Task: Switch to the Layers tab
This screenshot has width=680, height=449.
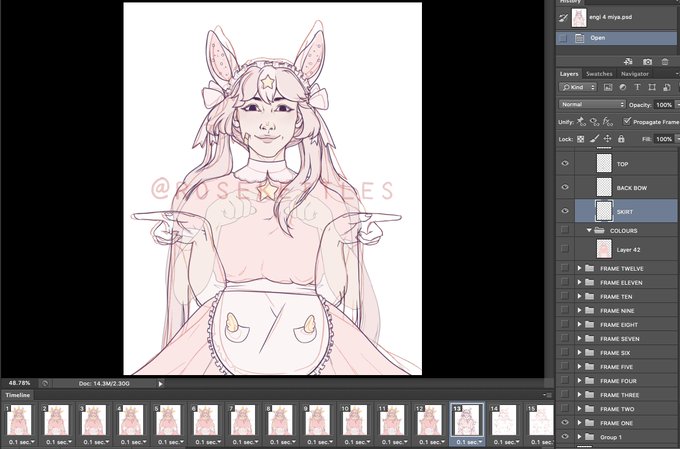Action: [569, 74]
